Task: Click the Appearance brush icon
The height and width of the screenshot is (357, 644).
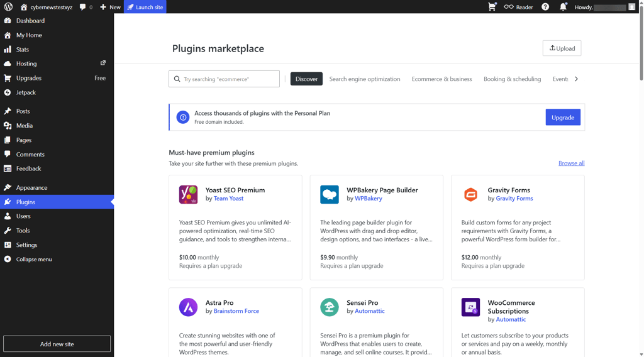Action: 8,187
